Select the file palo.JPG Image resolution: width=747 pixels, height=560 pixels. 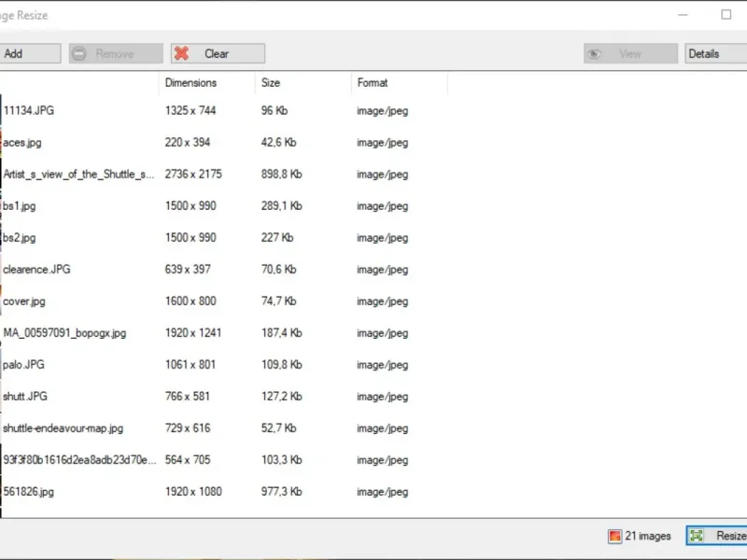pyautogui.click(x=23, y=365)
